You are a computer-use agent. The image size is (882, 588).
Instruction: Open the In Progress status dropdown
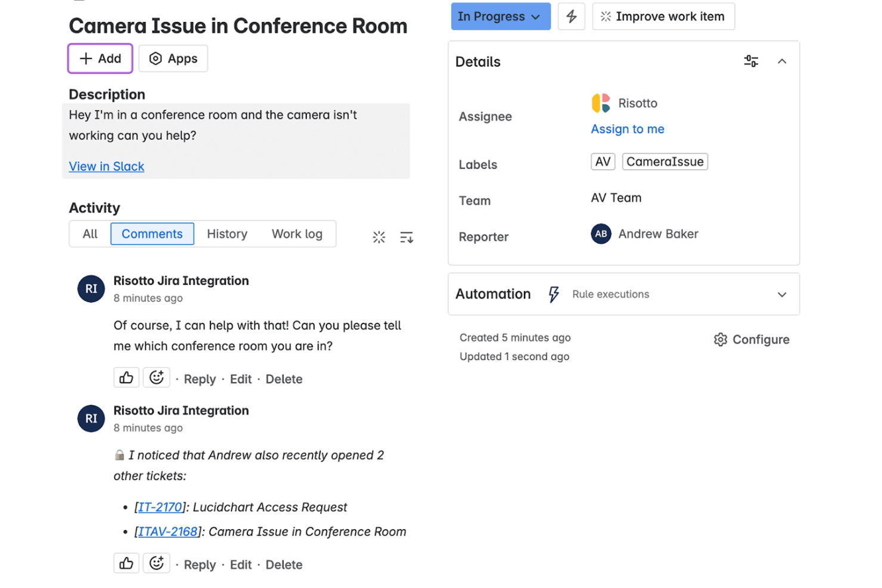tap(501, 17)
